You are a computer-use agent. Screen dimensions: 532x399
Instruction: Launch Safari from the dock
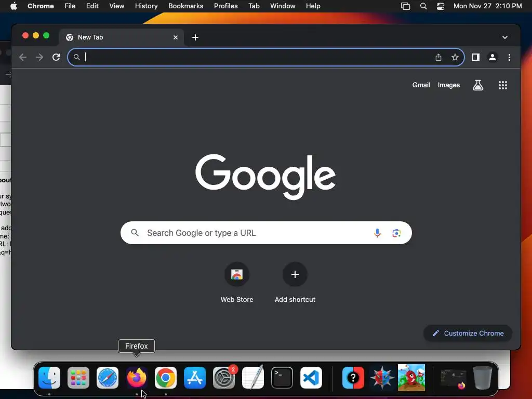pos(108,378)
